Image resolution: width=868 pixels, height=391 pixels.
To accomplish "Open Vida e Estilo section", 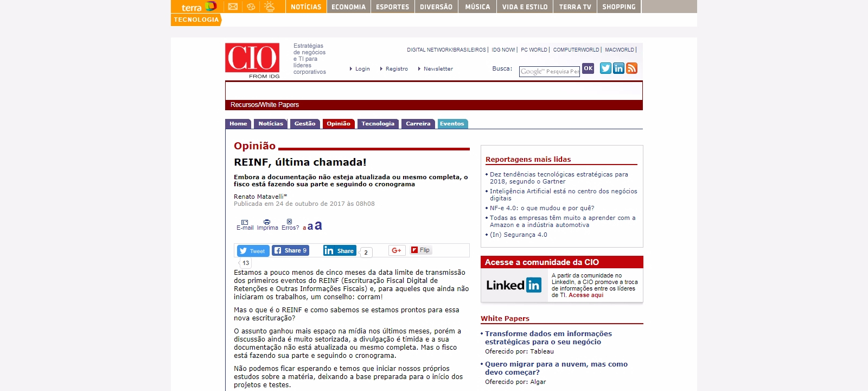I will [x=525, y=7].
